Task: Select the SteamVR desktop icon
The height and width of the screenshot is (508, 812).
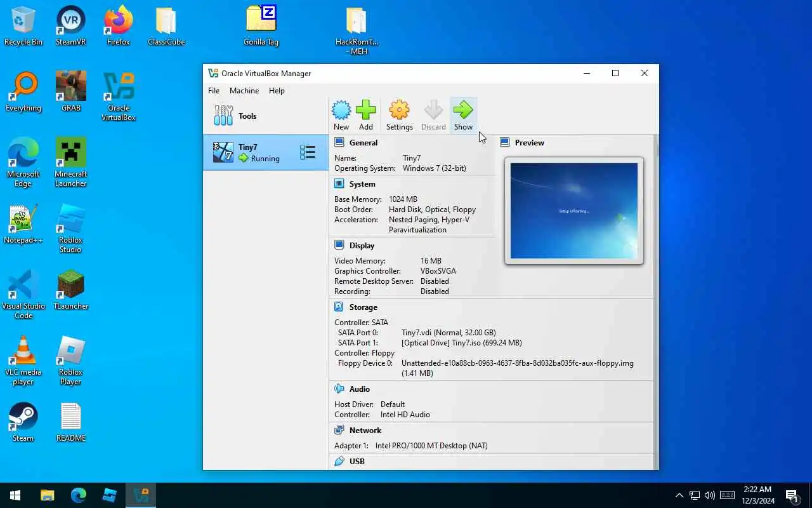Action: tap(71, 27)
